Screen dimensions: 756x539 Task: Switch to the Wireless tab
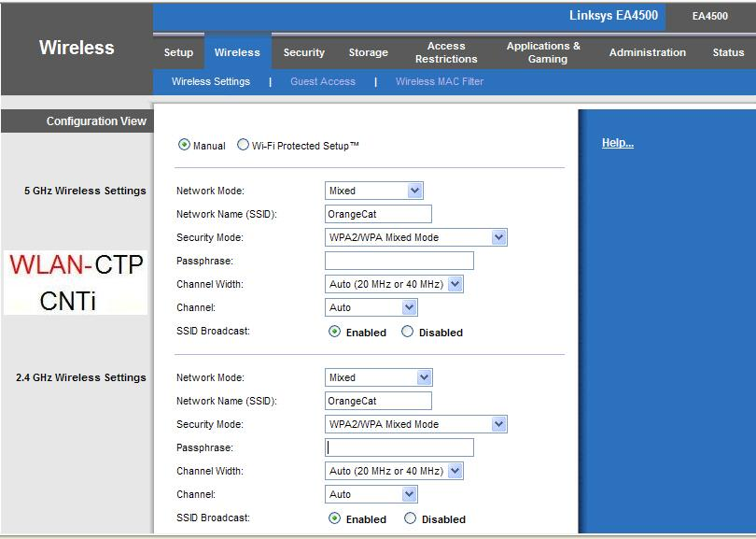coord(237,52)
